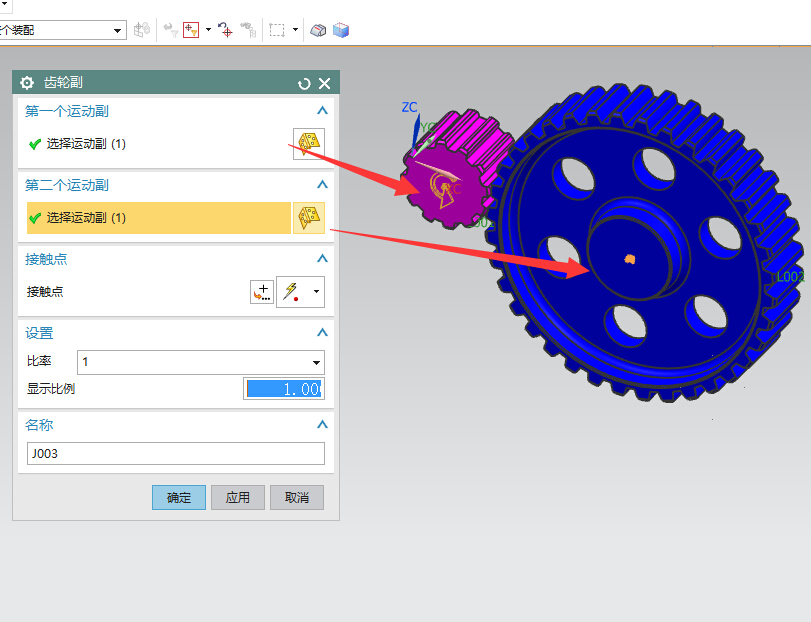Open the 比率 ratio combo box
811x622 pixels.
click(x=201, y=362)
